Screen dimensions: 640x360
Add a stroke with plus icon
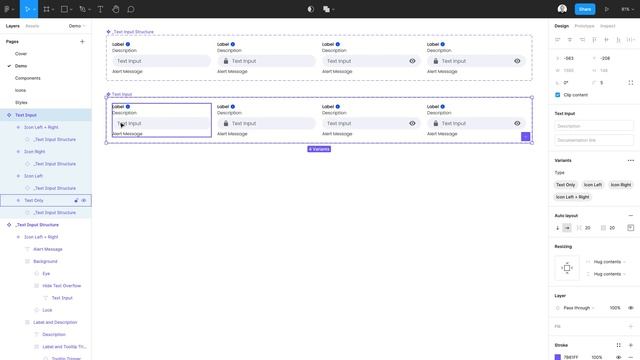[x=631, y=345]
